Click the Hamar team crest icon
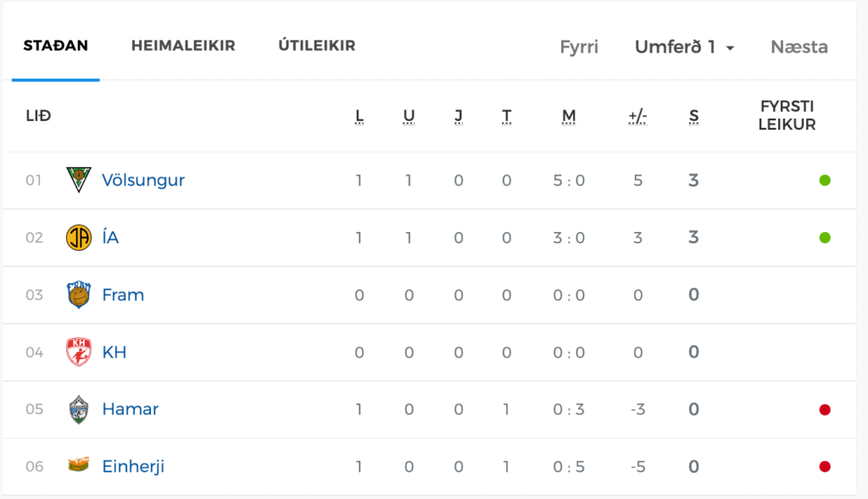This screenshot has width=868, height=499. (79, 409)
